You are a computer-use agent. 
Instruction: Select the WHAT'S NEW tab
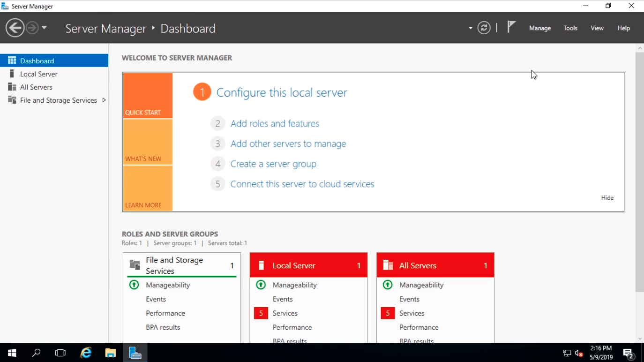148,142
